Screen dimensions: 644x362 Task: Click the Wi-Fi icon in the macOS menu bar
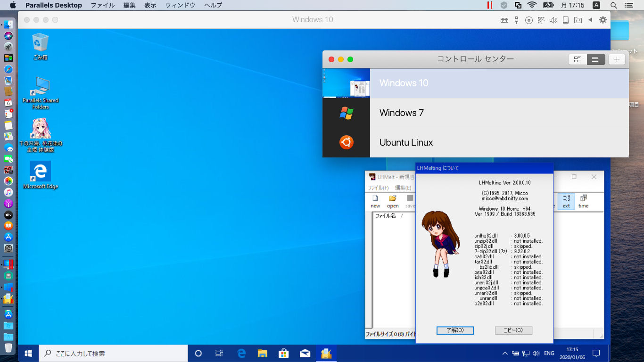coord(532,5)
